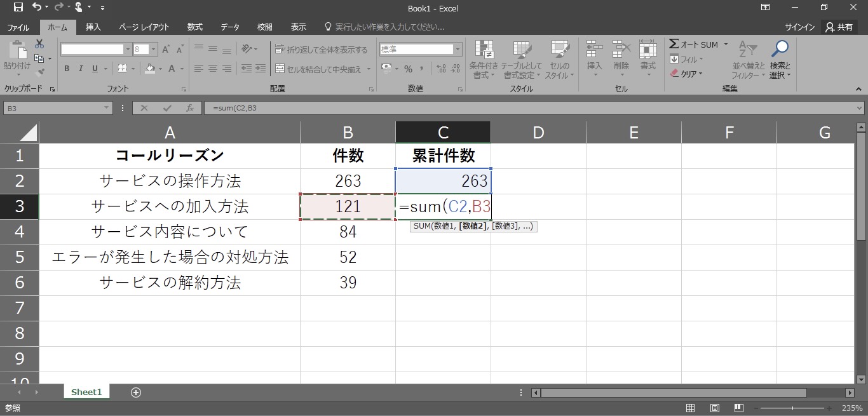Click Increase Decimal icon
868x416 pixels.
[x=440, y=69]
